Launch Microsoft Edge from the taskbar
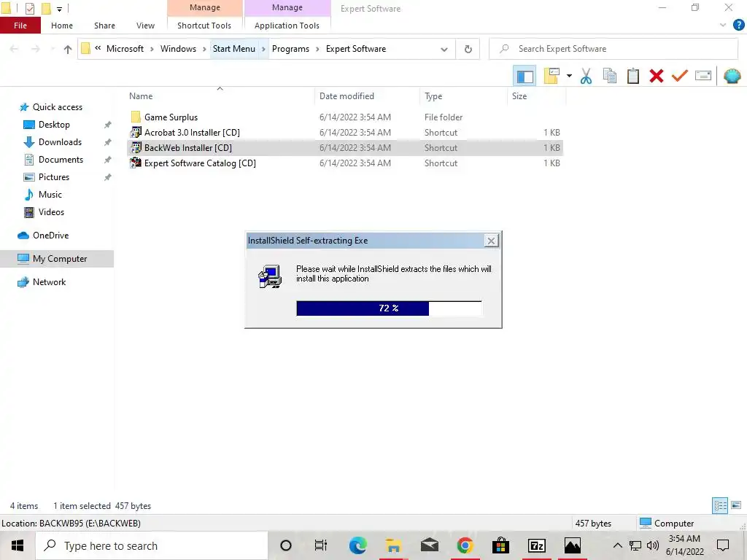The width and height of the screenshot is (747, 560). 357,545
